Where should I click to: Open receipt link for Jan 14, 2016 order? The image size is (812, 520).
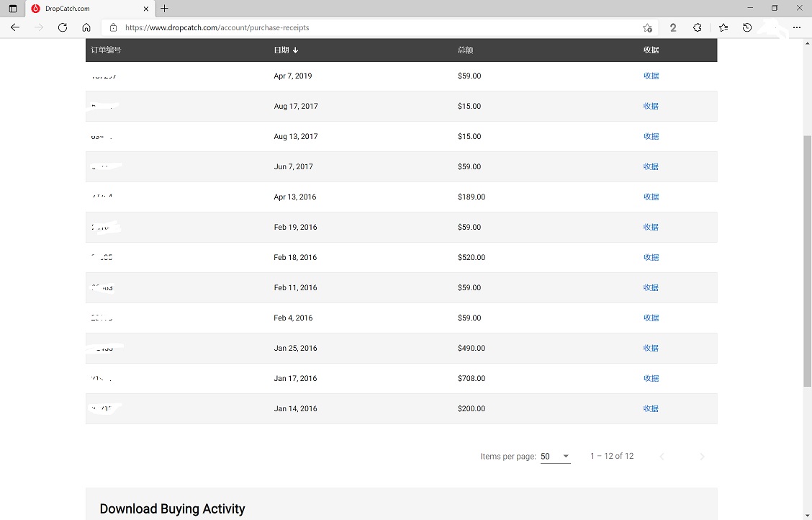[x=651, y=408]
